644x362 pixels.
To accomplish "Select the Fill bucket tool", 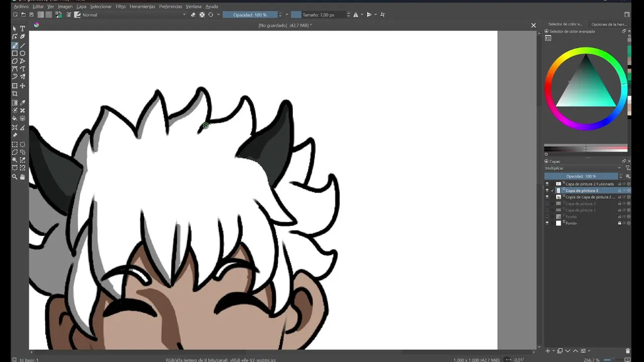I will pos(15,119).
